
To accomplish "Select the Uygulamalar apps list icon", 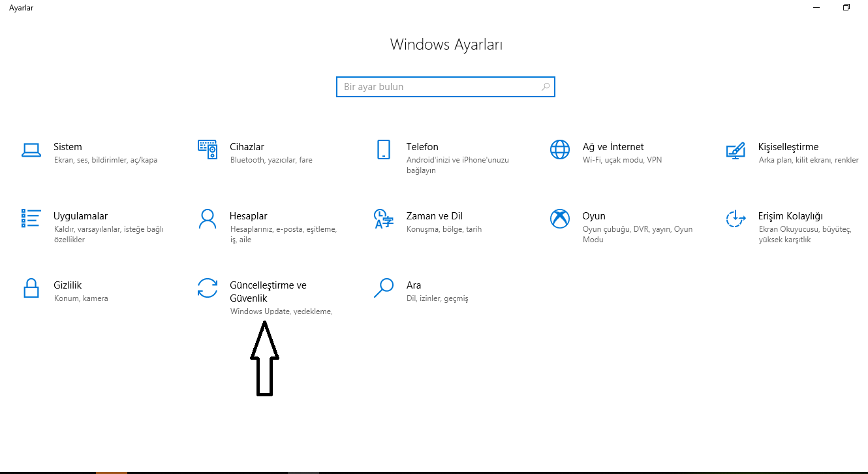I will [x=31, y=219].
